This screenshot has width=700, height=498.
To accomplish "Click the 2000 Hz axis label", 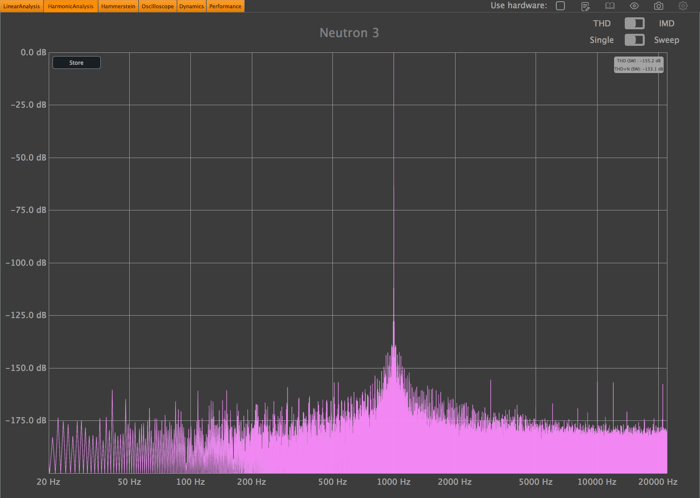I will pos(455,482).
